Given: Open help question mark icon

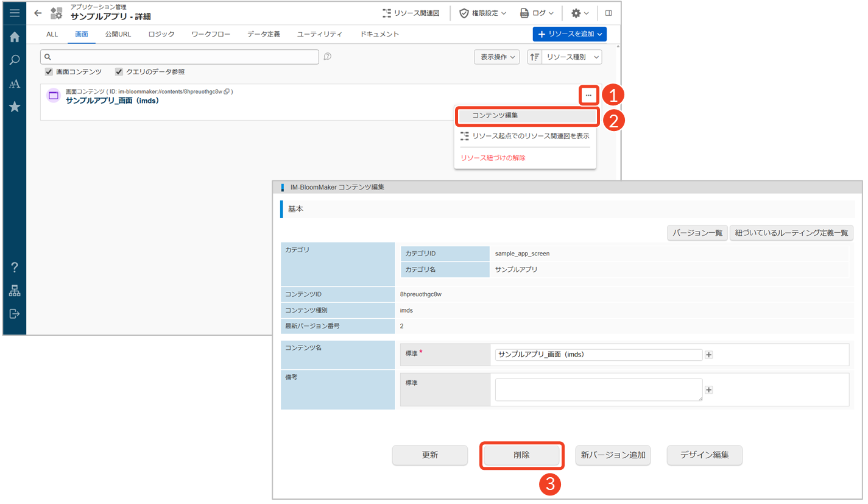Looking at the screenshot, I should click(x=15, y=268).
